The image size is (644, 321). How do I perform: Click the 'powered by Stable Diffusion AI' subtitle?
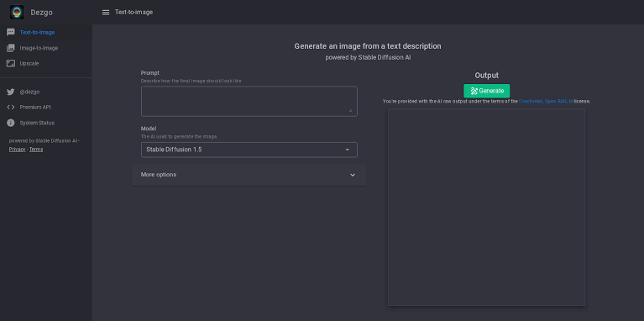(368, 57)
